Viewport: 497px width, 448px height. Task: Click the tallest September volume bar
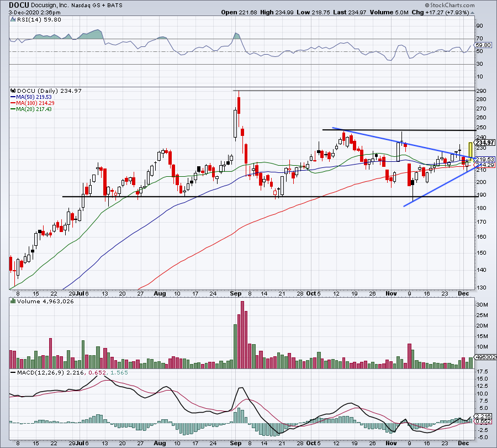click(242, 335)
